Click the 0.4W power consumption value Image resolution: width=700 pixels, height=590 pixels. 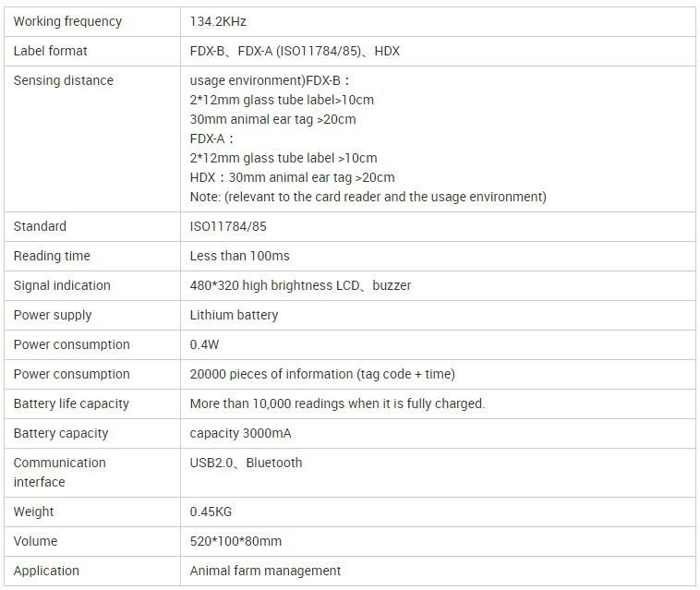pos(204,344)
